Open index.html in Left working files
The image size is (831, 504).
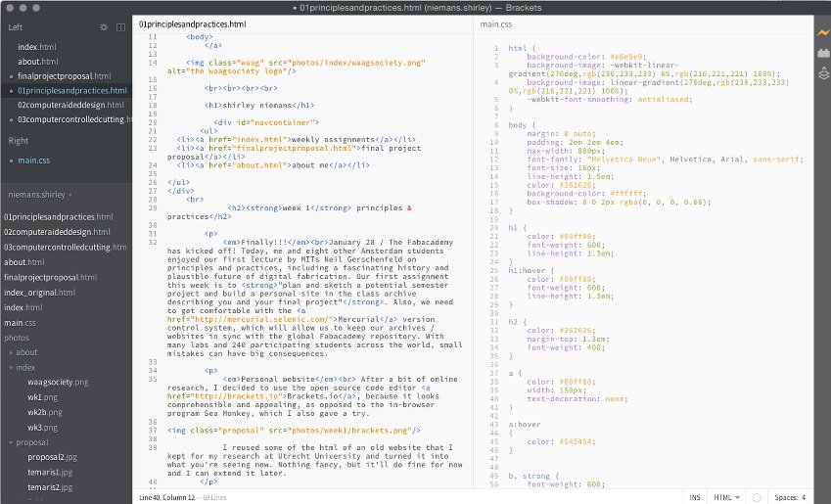(36, 47)
